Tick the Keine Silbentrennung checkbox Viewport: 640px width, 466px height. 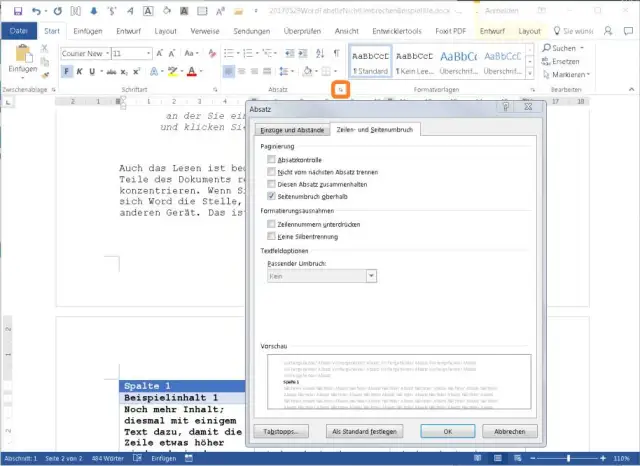coord(272,239)
